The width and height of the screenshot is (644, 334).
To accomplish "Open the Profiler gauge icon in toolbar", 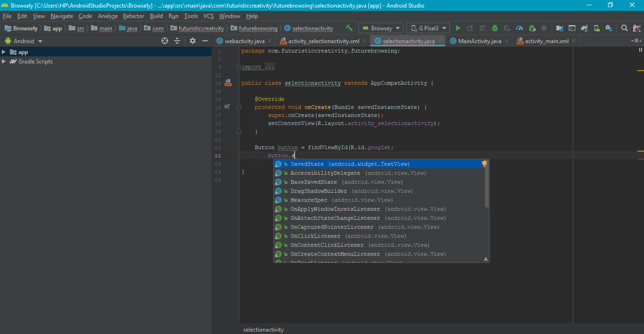I will [519, 28].
